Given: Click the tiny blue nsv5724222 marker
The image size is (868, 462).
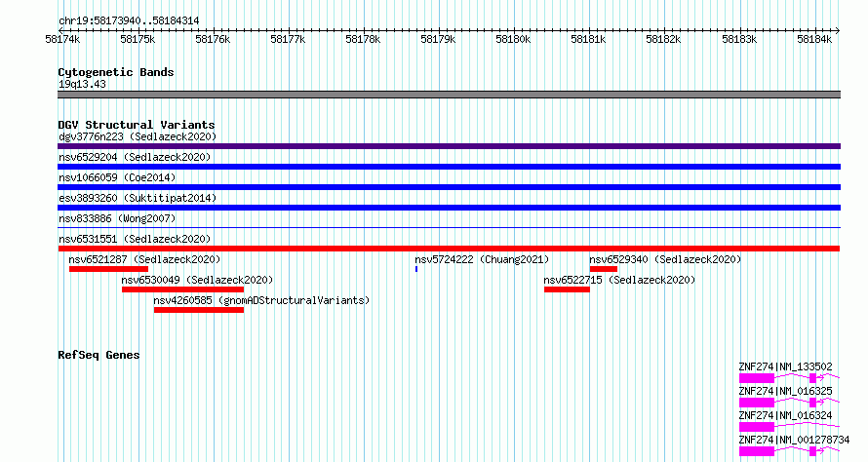Looking at the screenshot, I should pos(416,269).
